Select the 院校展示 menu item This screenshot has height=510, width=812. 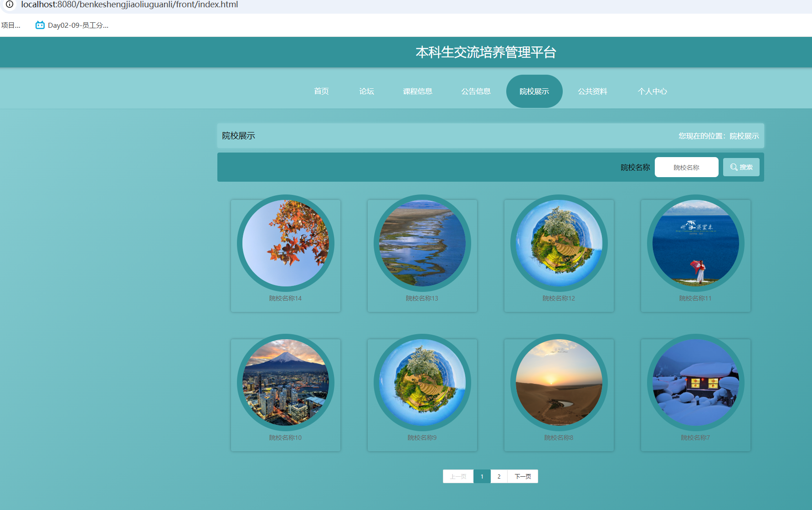pos(534,91)
